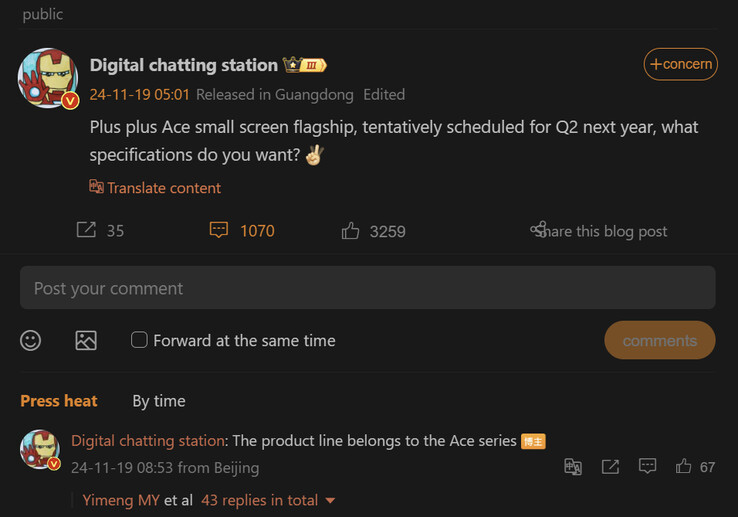Click the Post your comment field
The height and width of the screenshot is (517, 738).
click(x=367, y=288)
